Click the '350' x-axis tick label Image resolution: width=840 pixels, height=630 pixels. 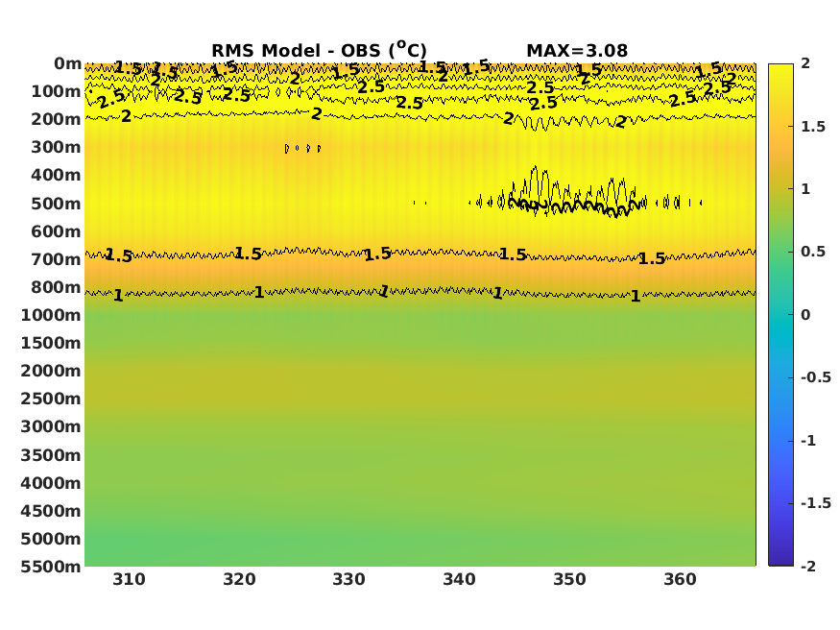569,580
